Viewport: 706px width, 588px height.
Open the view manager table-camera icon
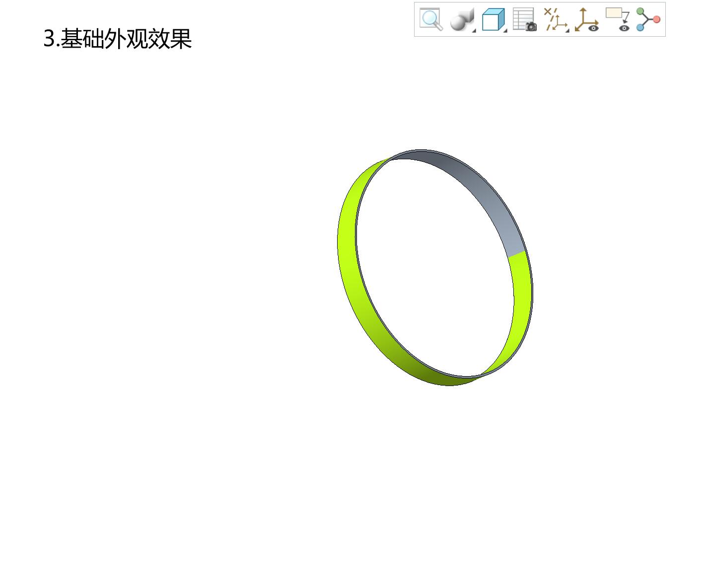click(x=525, y=20)
